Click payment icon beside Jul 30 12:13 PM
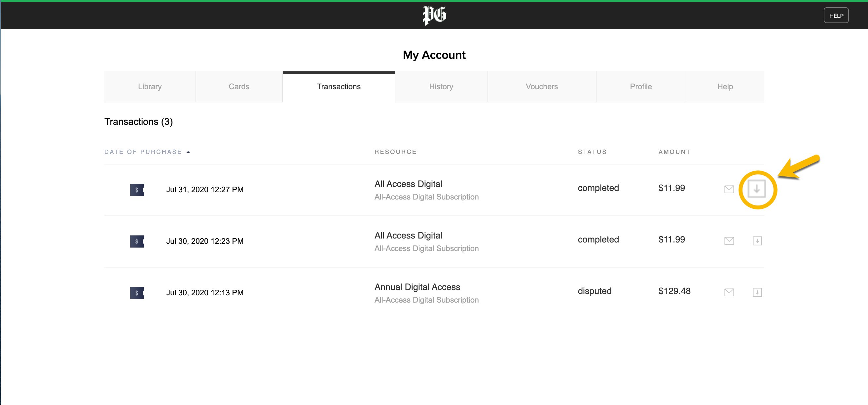The width and height of the screenshot is (868, 405). coord(137,293)
